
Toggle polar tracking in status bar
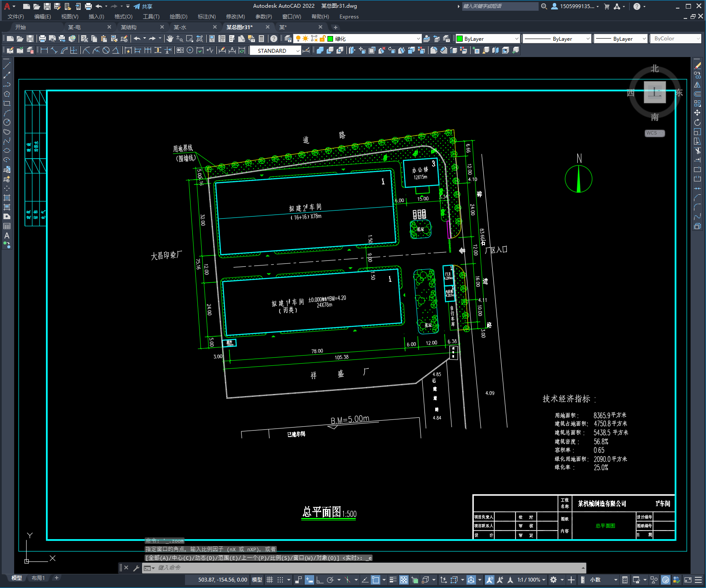[x=330, y=580]
